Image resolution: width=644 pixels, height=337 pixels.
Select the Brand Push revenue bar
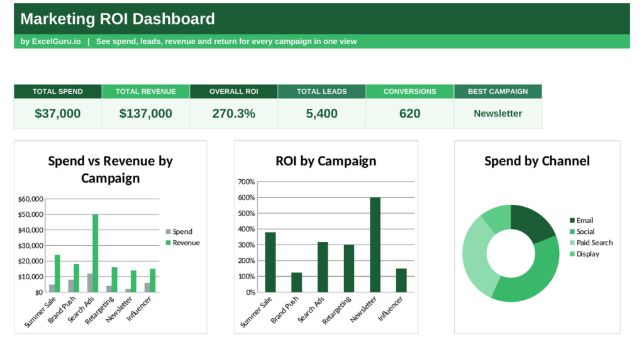coord(76,278)
